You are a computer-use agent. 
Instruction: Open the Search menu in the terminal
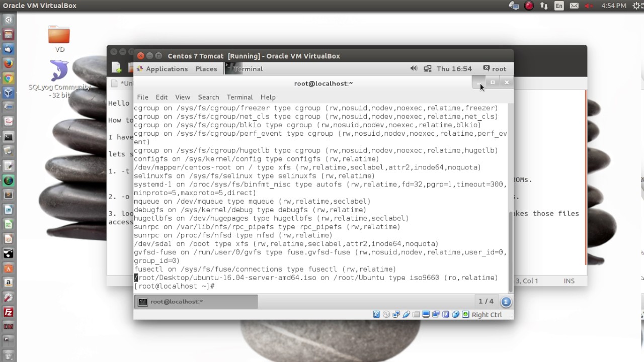[x=208, y=97]
